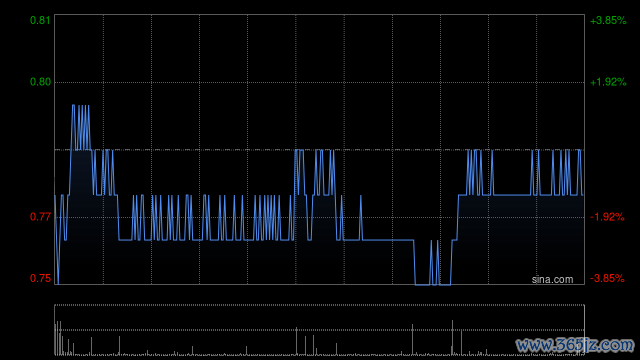
Task: Click the -3.85% percentage label
Action: (x=607, y=278)
